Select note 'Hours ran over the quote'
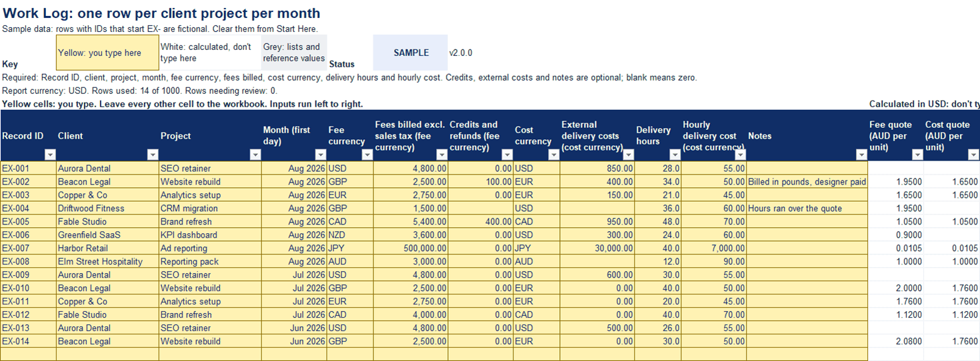This screenshot has width=980, height=361. coord(807,208)
